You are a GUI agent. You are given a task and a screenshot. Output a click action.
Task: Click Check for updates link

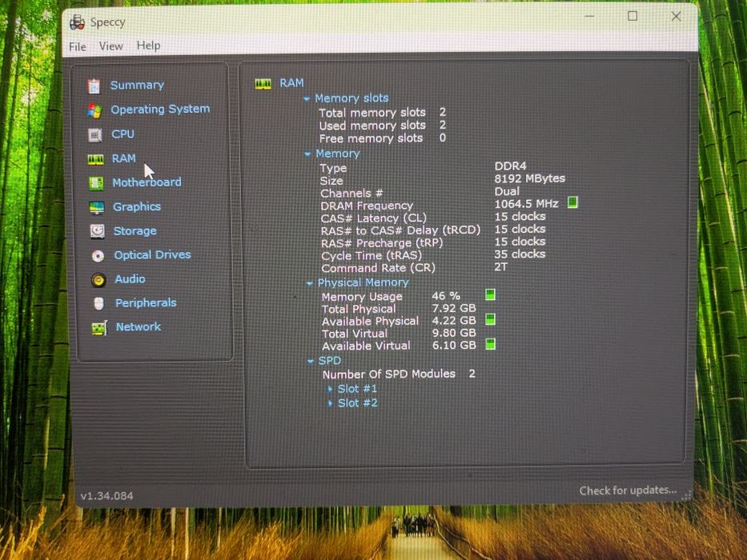click(x=628, y=490)
